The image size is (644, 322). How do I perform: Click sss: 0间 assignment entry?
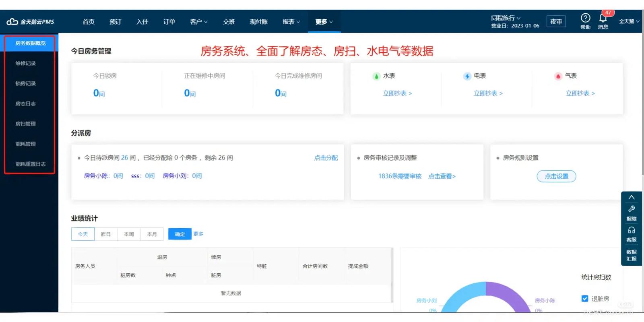coord(143,176)
